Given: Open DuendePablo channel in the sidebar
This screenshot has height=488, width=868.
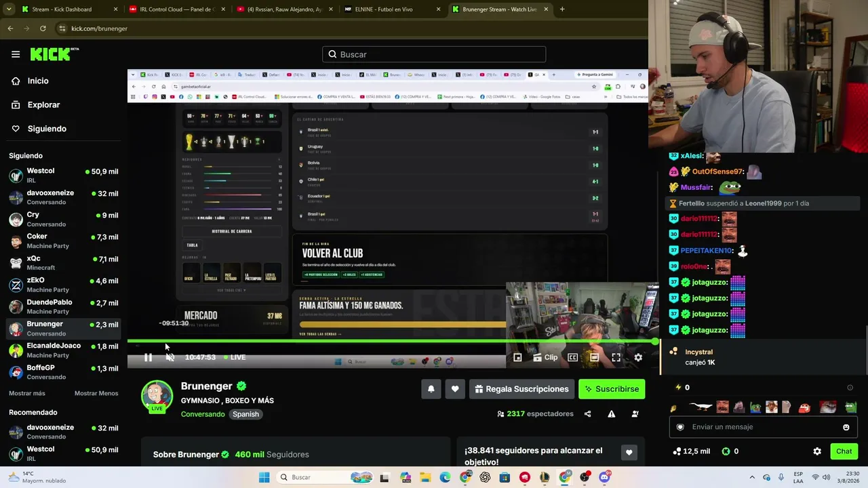Looking at the screenshot, I should pyautogui.click(x=64, y=306).
